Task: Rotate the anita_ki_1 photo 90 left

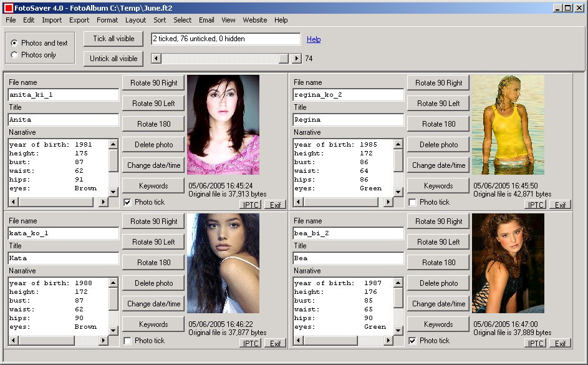Action: click(154, 104)
